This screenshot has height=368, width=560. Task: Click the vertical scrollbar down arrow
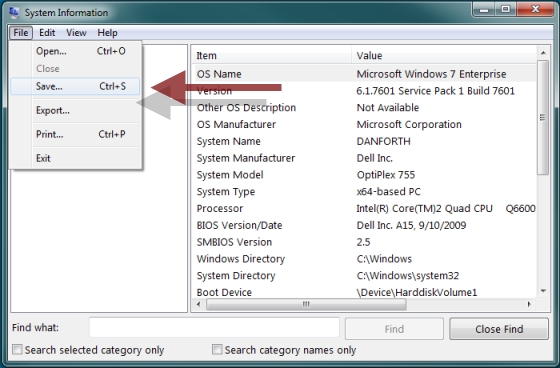coord(543,291)
